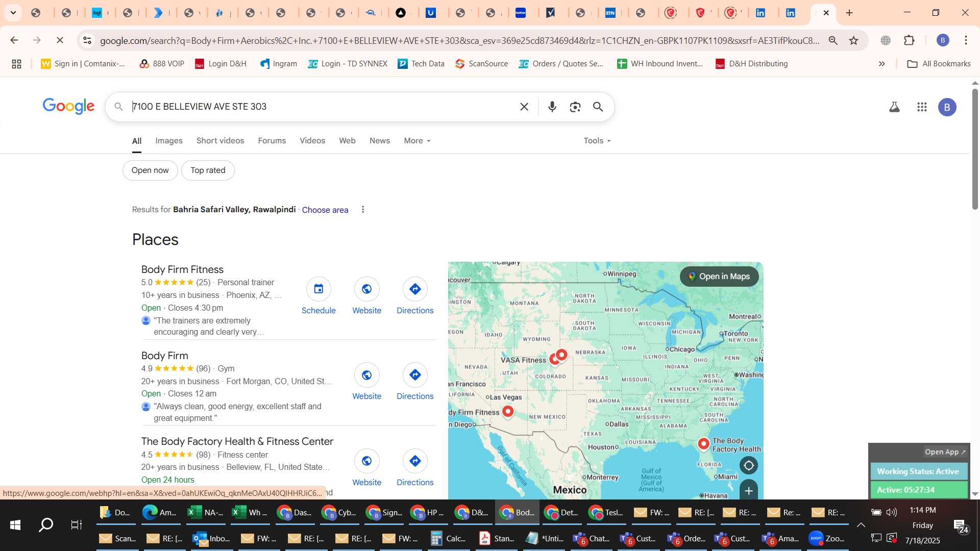Open Chrome extensions puzzle icon
Viewport: 980px width, 551px height.
click(909, 40)
